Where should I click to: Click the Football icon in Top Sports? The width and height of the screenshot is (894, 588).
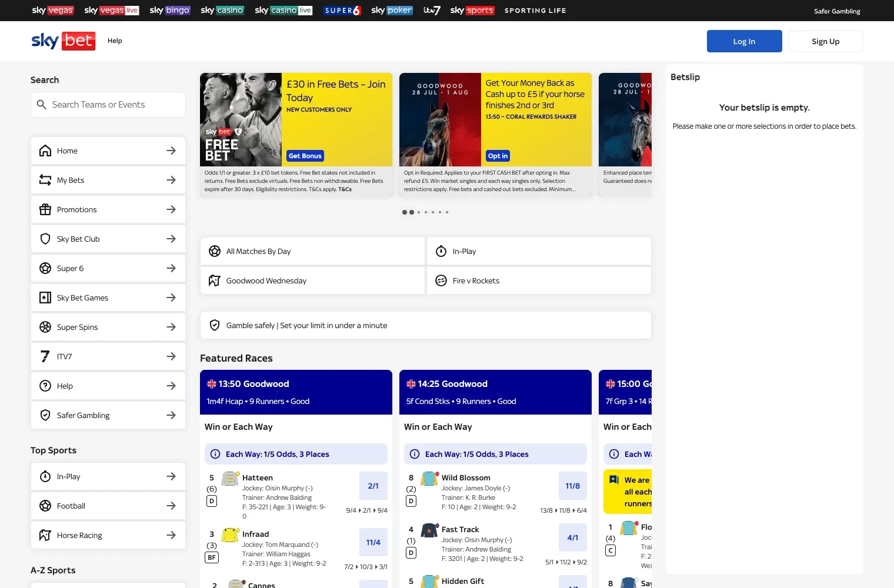(45, 506)
